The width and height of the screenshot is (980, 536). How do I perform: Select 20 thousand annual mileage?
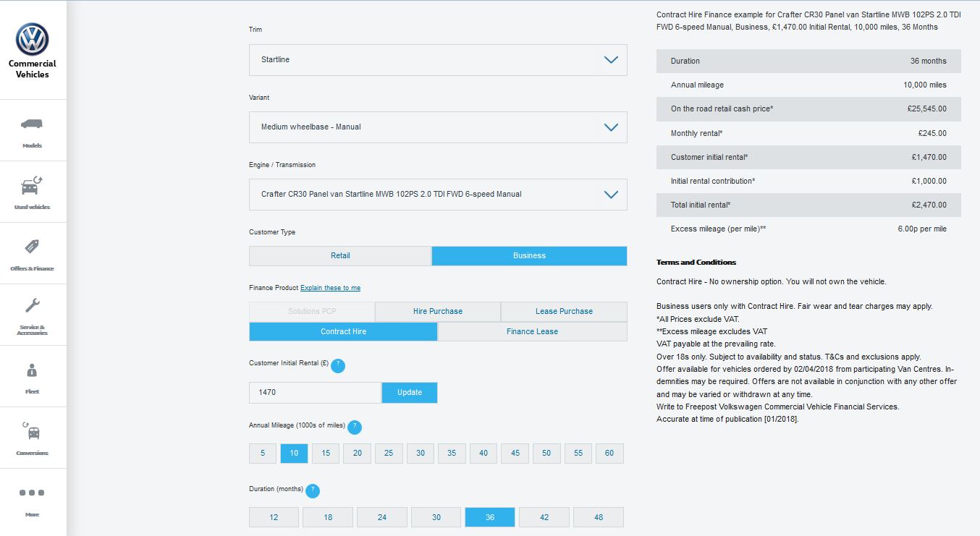[x=358, y=454]
